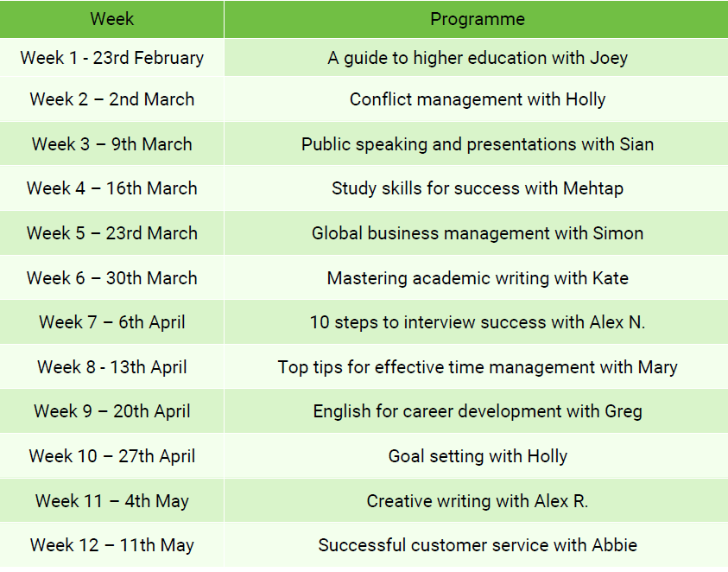Click Global business management with Simon
Viewport: 728px width, 572px height.
[x=477, y=232]
